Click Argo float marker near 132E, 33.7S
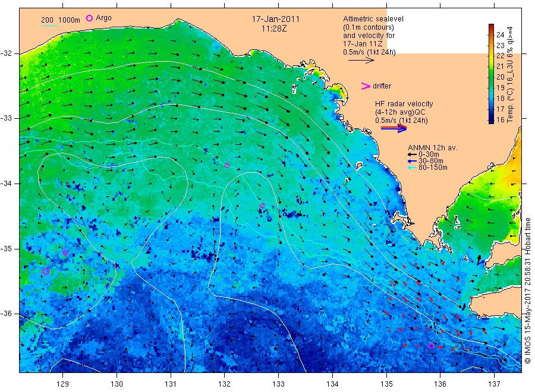Screen dimensions: 535x392 pos(227,166)
